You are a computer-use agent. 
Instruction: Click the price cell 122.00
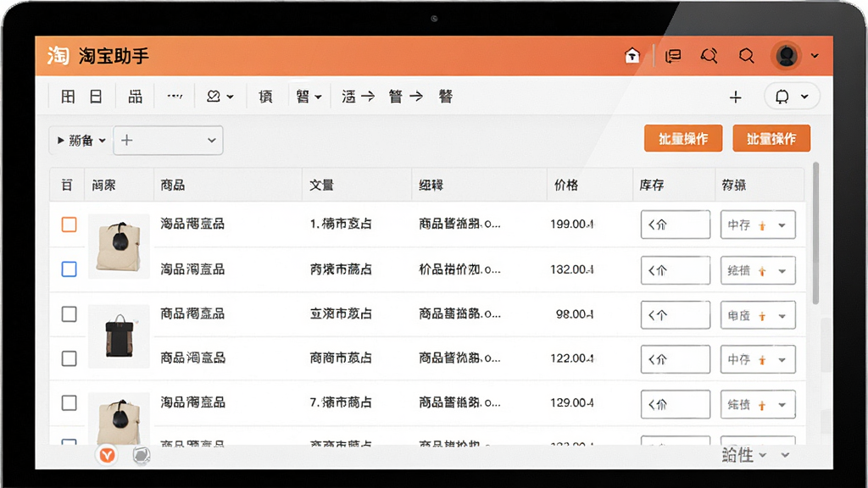[x=572, y=358]
